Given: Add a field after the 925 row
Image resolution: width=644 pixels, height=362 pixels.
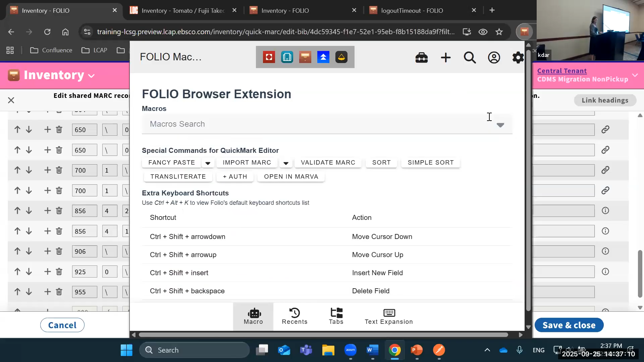Looking at the screenshot, I should pyautogui.click(x=48, y=271).
